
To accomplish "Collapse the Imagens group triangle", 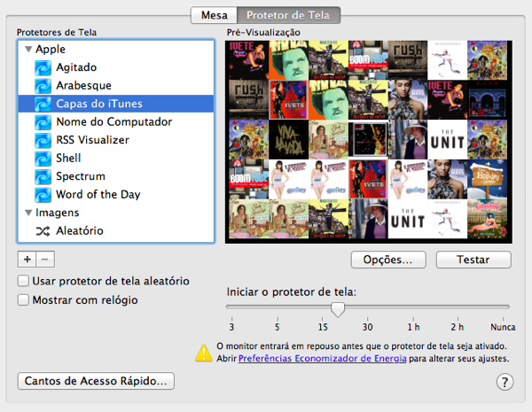I will point(28,213).
